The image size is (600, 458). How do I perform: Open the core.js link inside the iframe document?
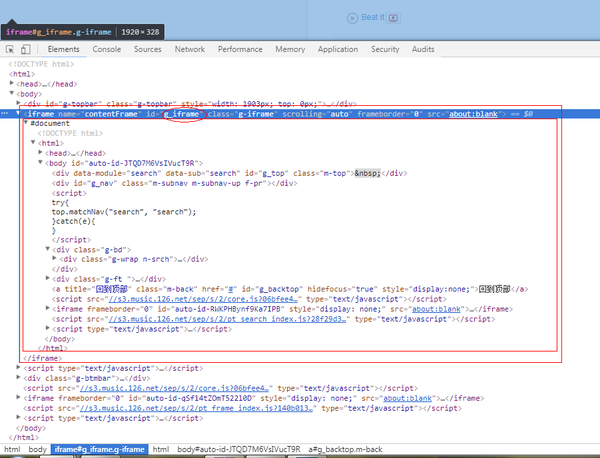203,299
